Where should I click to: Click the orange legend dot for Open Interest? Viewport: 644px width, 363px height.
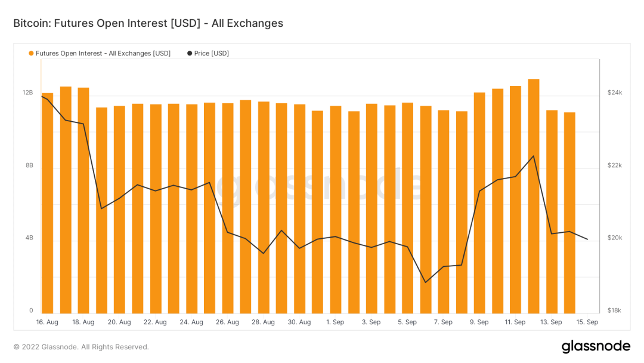point(31,53)
